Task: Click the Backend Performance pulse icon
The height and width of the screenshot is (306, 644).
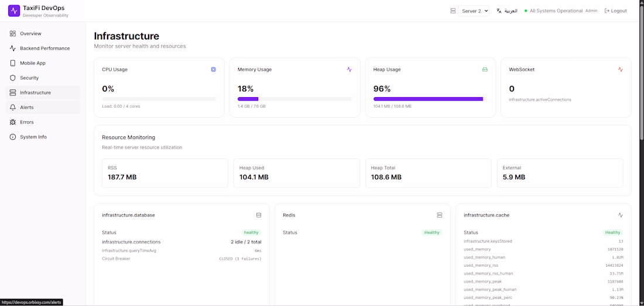Action: [x=13, y=49]
